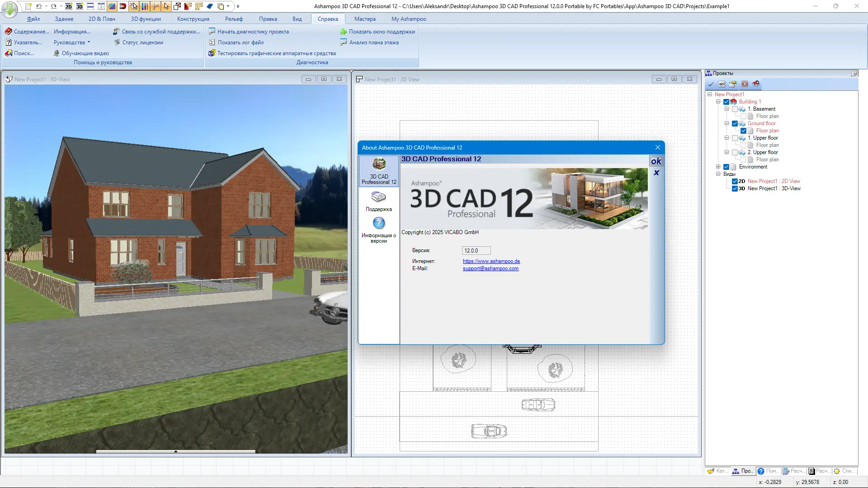868x488 pixels.
Task: Collapse the Building 1 tree node
Action: click(x=718, y=102)
